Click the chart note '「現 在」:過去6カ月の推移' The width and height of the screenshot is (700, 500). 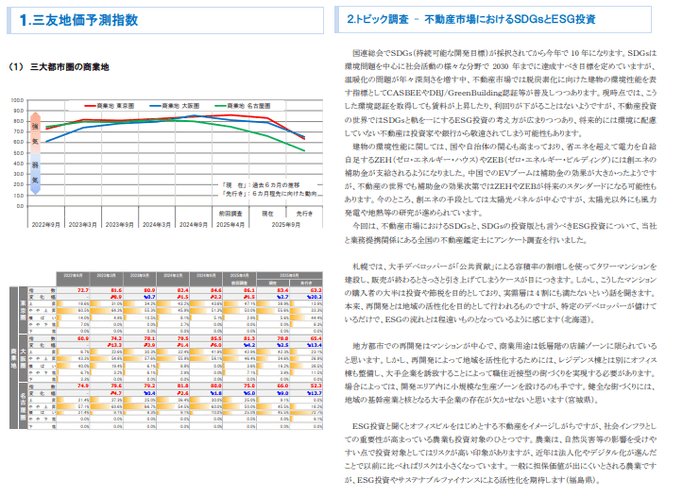pyautogui.click(x=261, y=185)
